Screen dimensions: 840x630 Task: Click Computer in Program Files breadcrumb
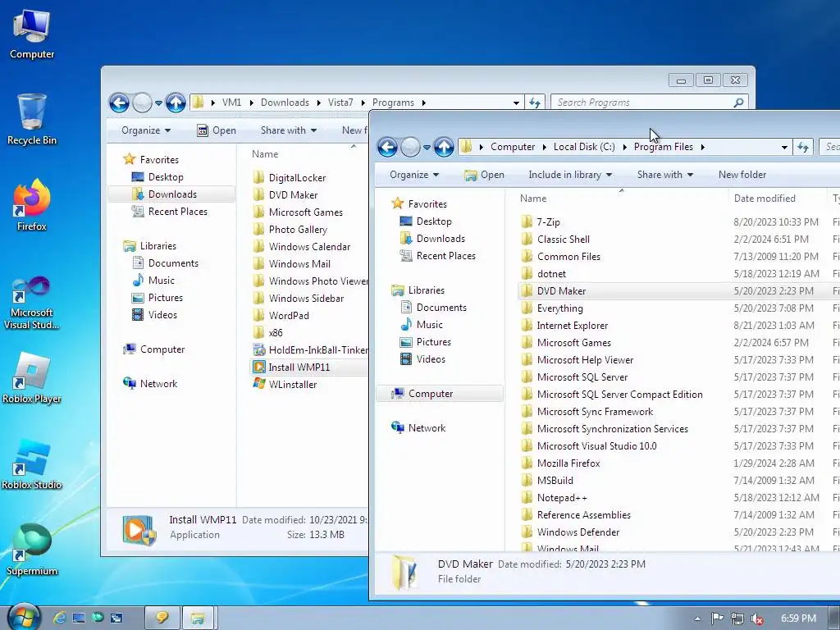point(513,147)
